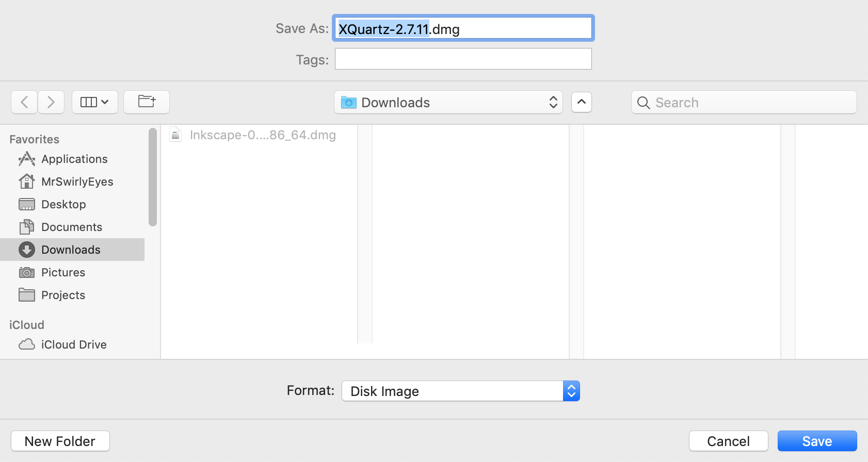
Task: Click the New Folder button
Action: point(60,441)
